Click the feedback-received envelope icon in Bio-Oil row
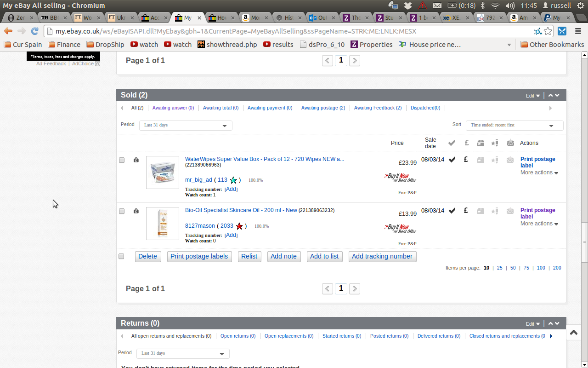The image size is (588, 368). coord(510,211)
